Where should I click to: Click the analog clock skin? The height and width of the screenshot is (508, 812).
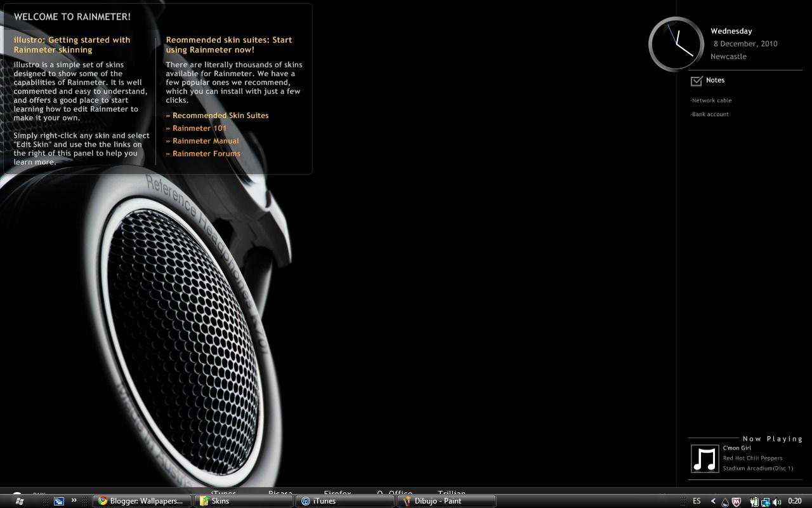675,44
